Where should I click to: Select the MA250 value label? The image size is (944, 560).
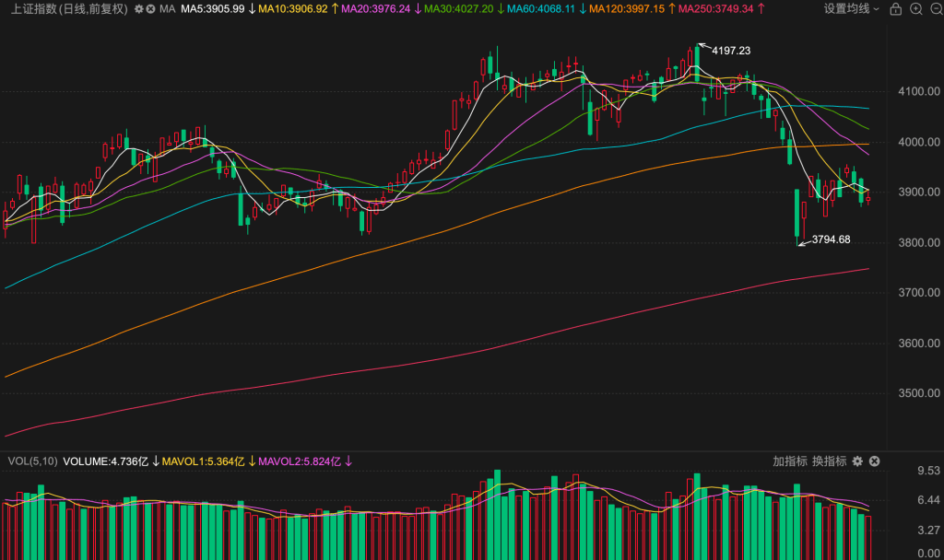click(x=715, y=8)
